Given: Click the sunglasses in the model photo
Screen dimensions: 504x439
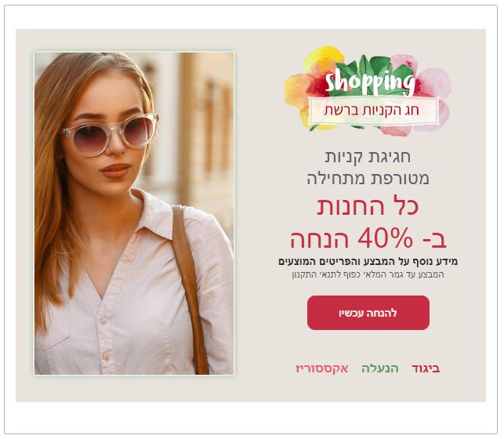Looking at the screenshot, I should point(111,134).
